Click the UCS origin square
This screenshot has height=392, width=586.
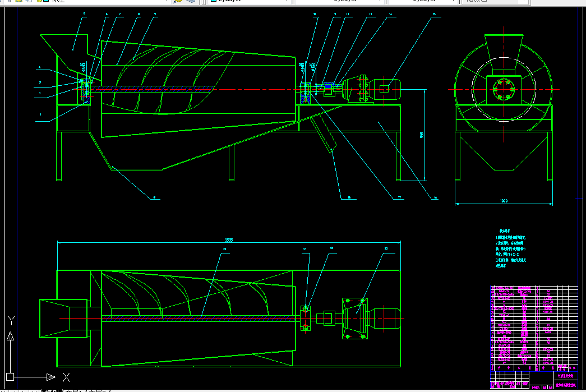pos(10,377)
